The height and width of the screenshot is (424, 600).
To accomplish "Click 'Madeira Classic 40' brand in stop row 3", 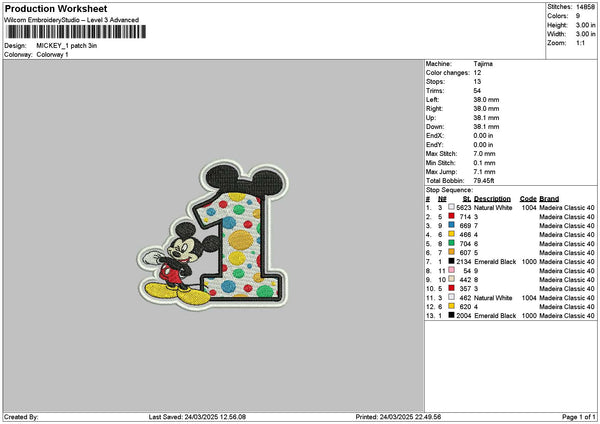I will pos(567,226).
